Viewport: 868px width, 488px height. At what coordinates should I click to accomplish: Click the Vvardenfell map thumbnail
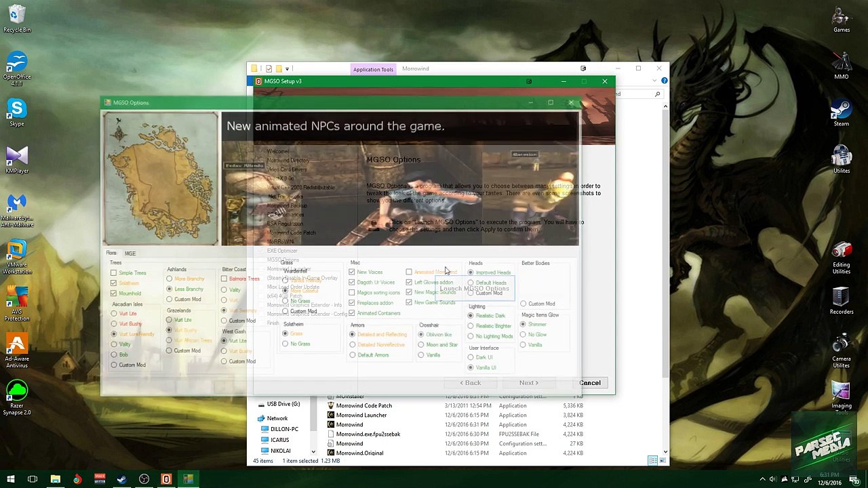[161, 180]
